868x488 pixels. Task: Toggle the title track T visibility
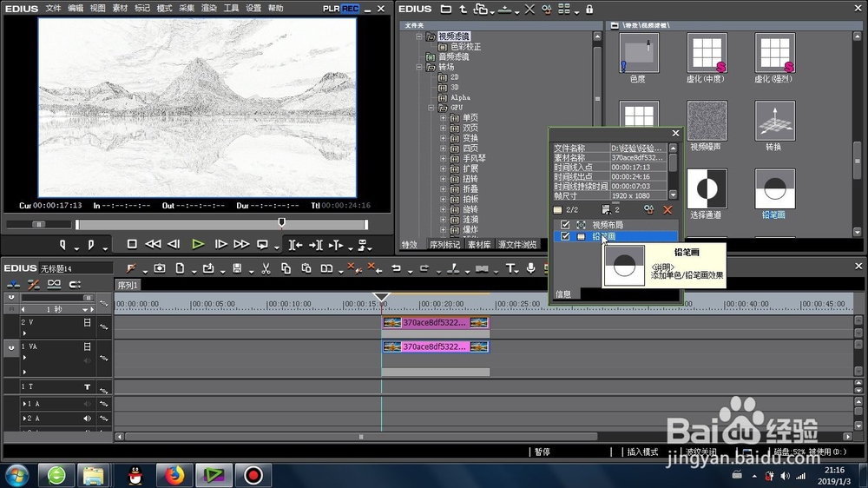coord(87,387)
